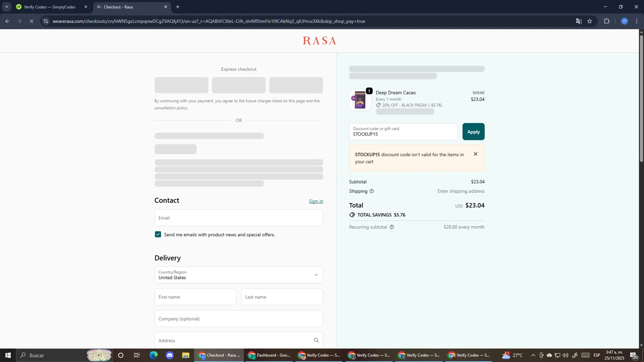
Task: Launch Microsoft Edge from taskbar
Action: tap(153, 355)
